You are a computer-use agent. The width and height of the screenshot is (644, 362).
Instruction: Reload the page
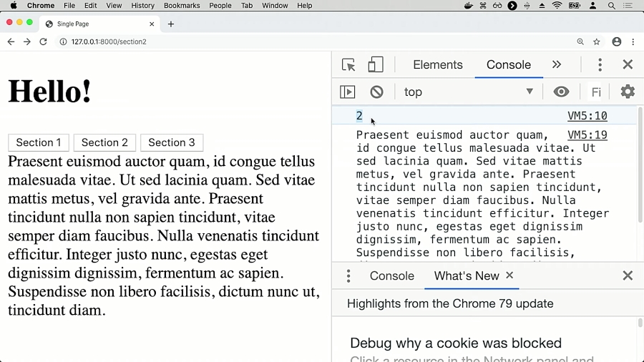(43, 42)
